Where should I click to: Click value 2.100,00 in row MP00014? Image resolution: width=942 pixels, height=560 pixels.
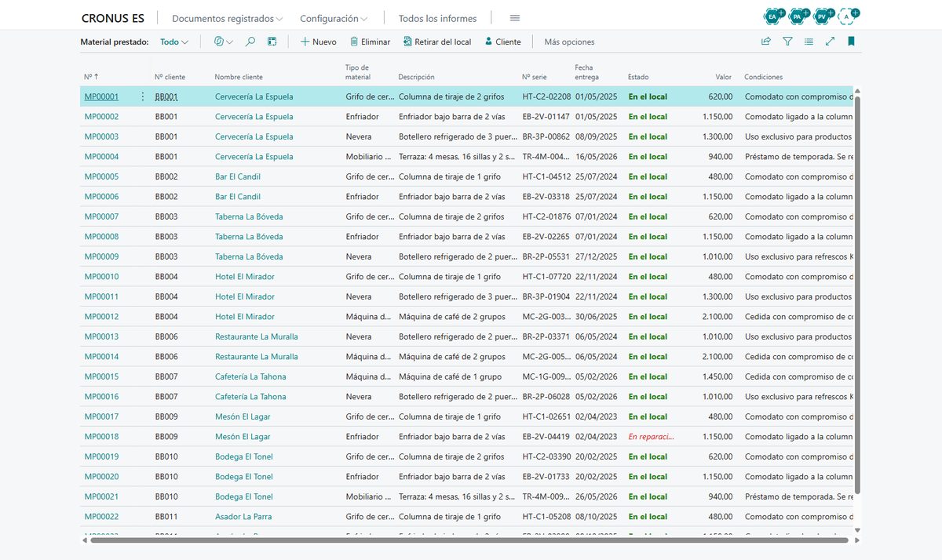pos(716,357)
